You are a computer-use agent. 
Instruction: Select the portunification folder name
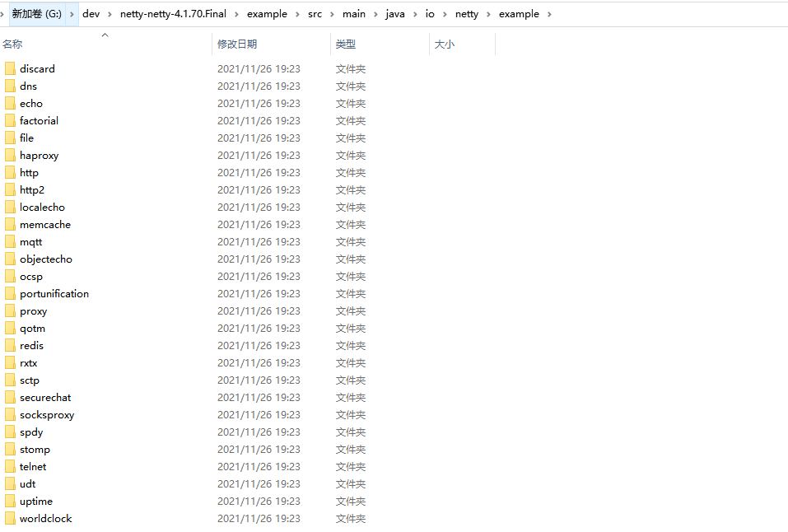click(x=54, y=294)
